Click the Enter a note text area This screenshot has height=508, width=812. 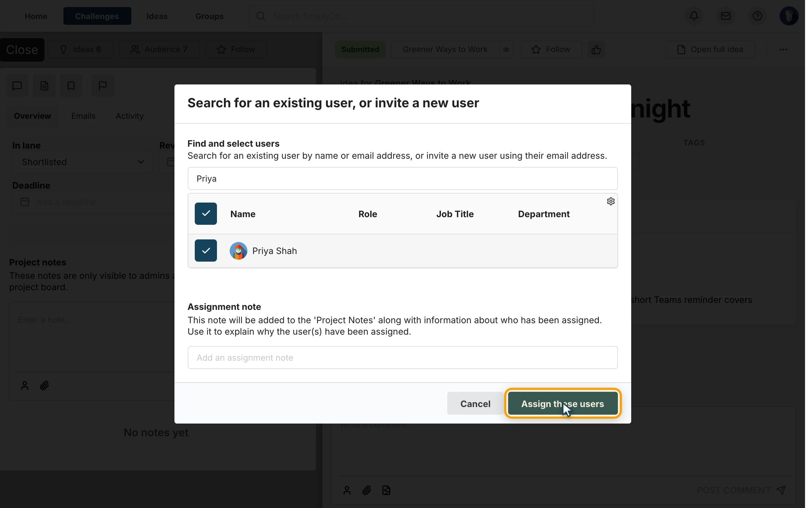(x=92, y=337)
